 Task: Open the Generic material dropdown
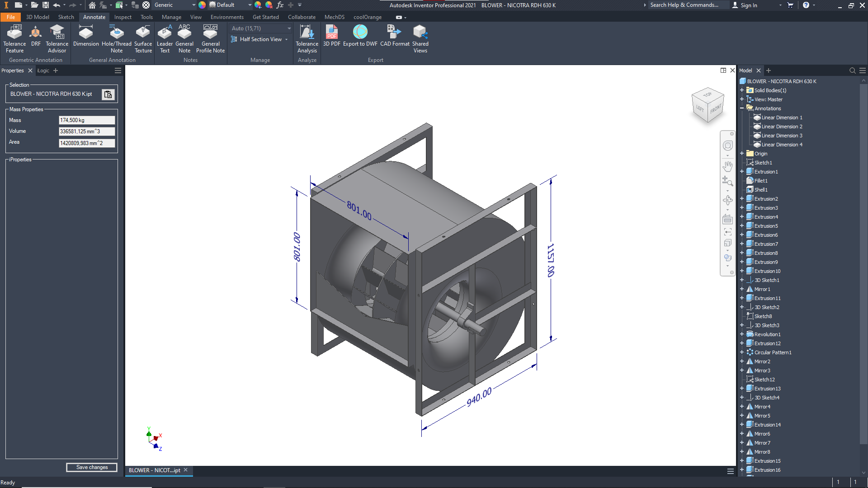point(193,5)
